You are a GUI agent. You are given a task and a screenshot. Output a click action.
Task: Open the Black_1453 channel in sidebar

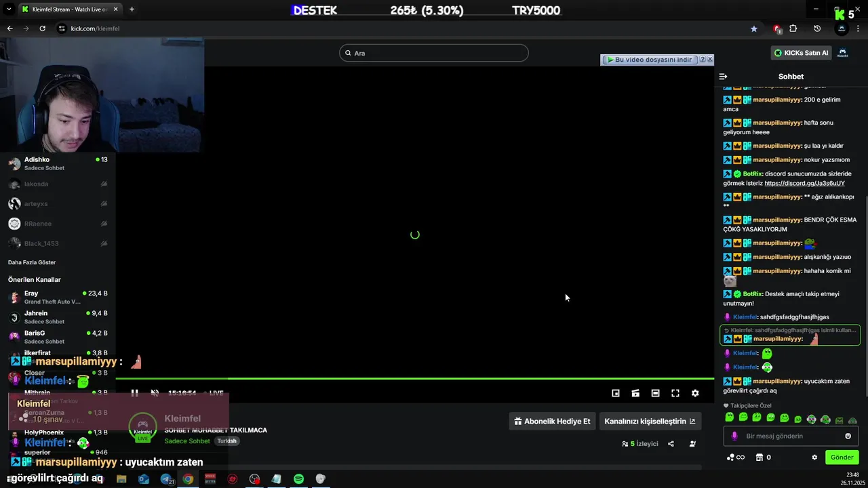tap(58, 243)
